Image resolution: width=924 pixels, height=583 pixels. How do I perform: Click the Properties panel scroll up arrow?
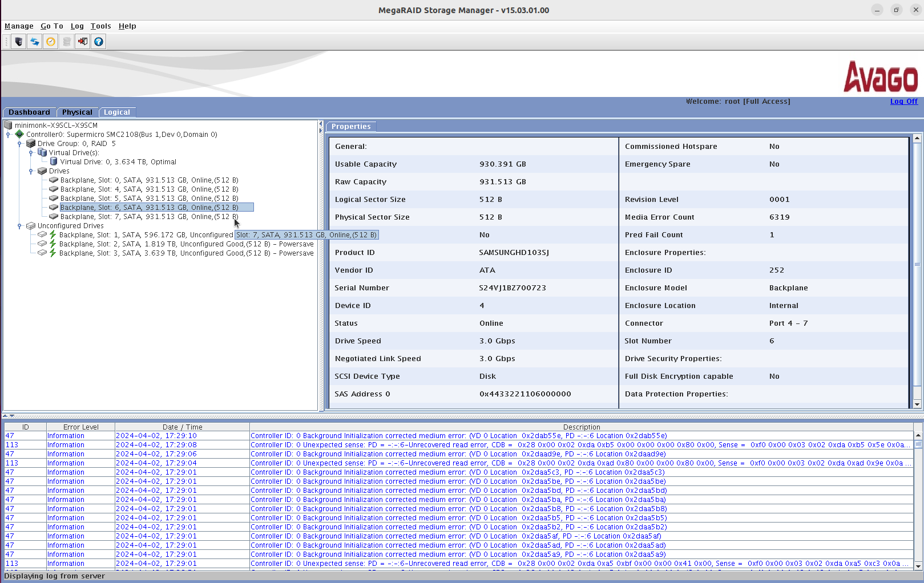click(x=917, y=138)
